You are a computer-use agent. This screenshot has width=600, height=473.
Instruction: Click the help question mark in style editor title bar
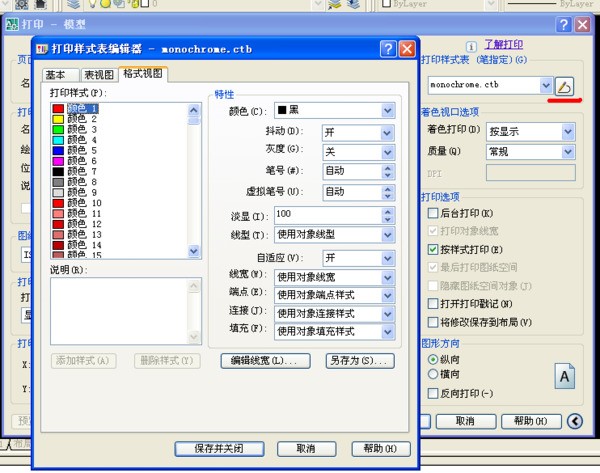[x=388, y=49]
